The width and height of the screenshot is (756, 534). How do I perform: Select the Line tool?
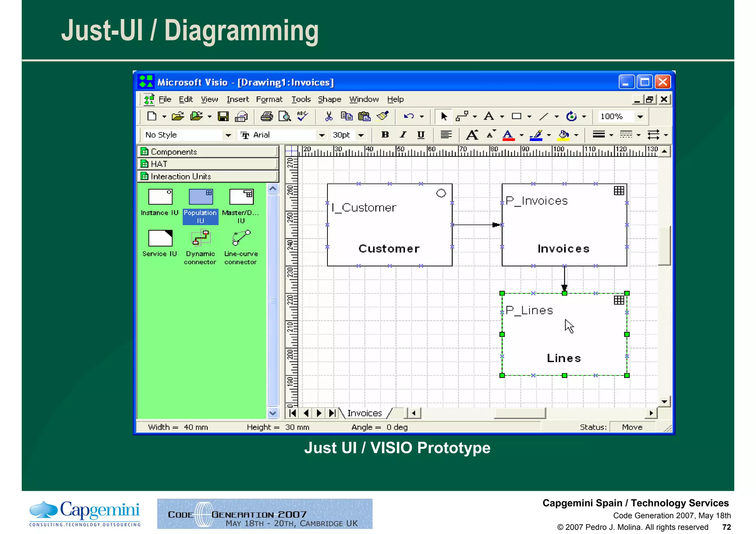point(544,117)
